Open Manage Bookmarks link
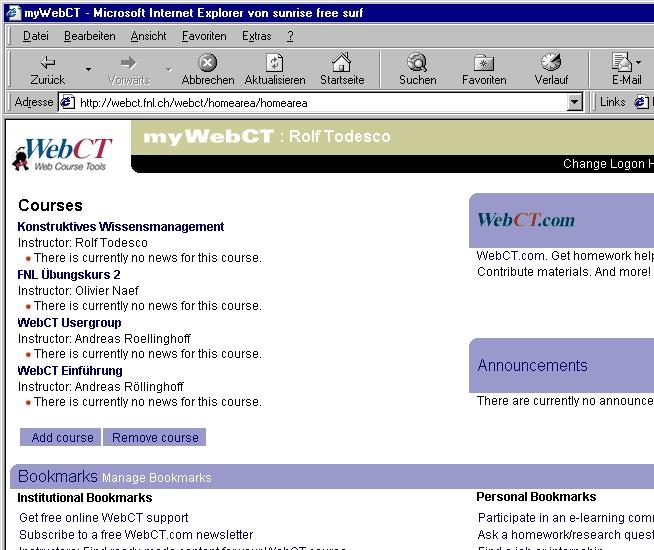 [x=157, y=478]
